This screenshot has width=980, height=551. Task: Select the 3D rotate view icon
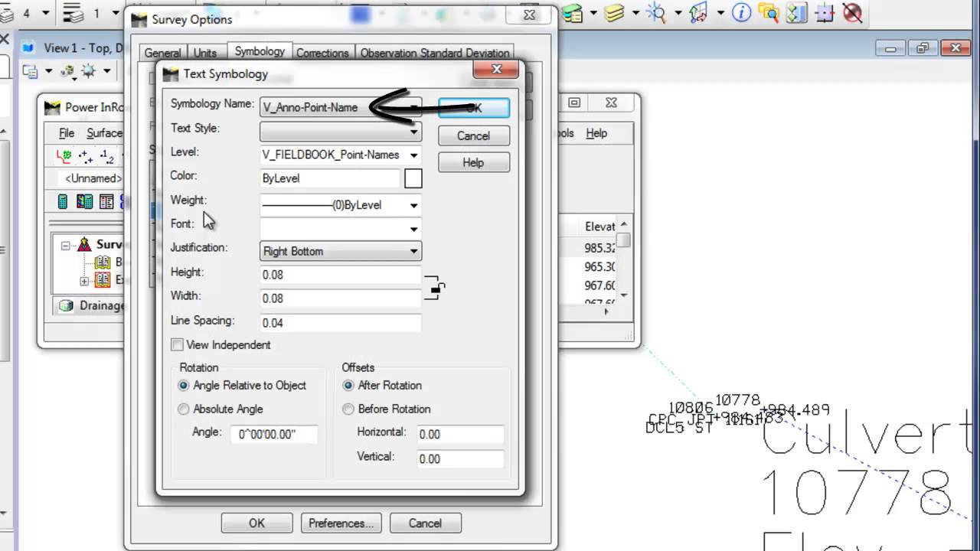pos(698,13)
